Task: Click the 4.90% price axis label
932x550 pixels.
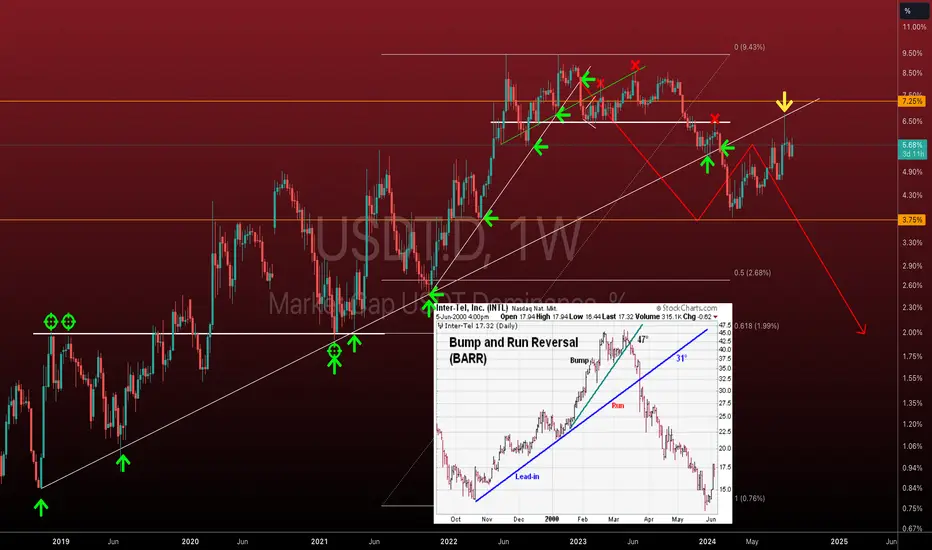Action: click(912, 172)
